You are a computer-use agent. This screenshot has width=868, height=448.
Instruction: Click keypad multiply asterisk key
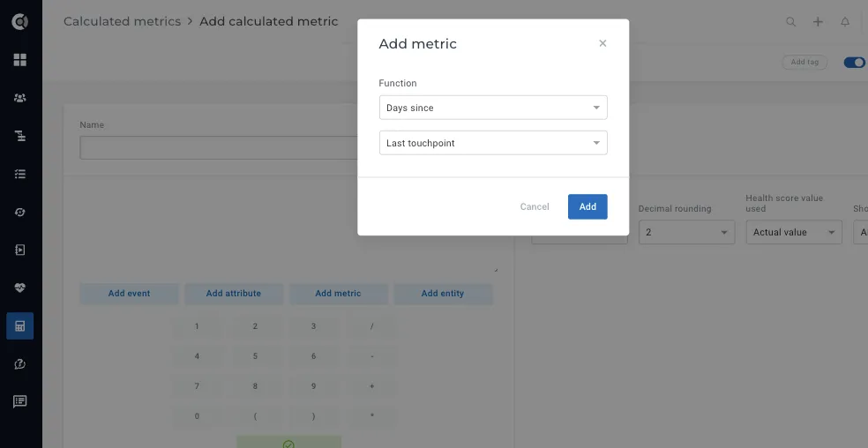[x=372, y=416]
